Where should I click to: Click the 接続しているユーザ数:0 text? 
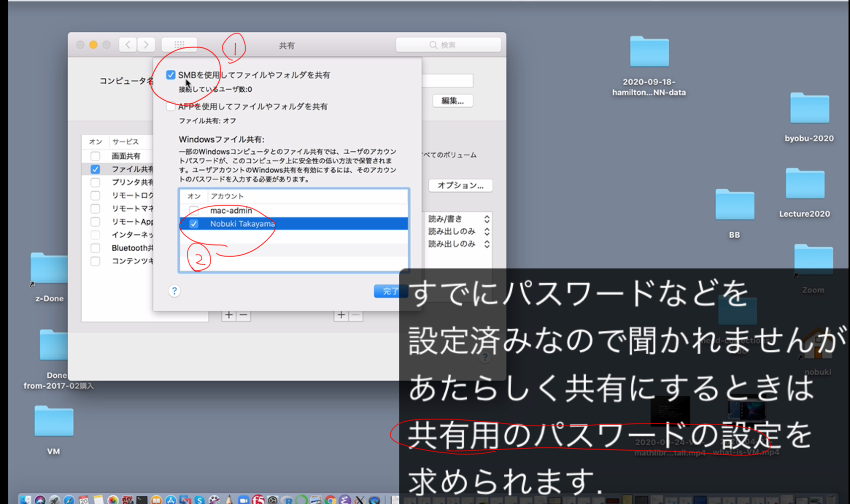click(x=215, y=89)
